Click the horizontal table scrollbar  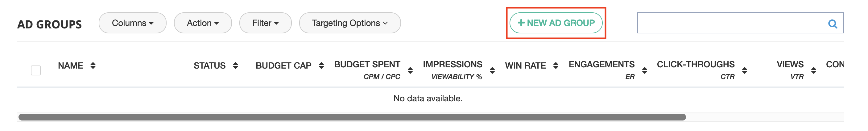(x=352, y=117)
